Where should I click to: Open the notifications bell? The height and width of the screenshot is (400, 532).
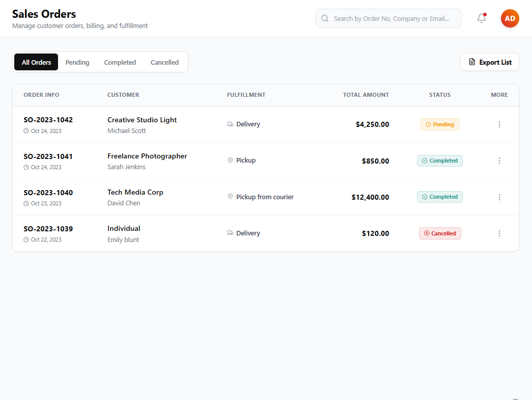point(482,18)
